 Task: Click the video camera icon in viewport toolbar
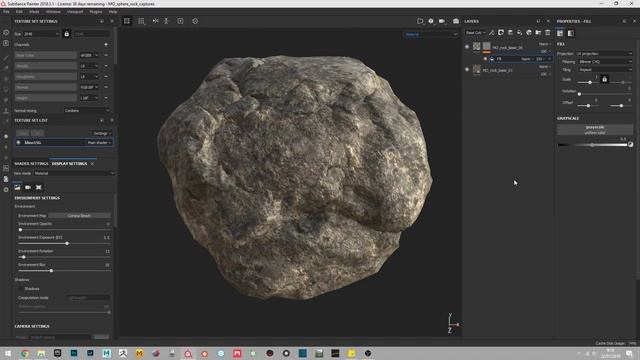(x=442, y=21)
